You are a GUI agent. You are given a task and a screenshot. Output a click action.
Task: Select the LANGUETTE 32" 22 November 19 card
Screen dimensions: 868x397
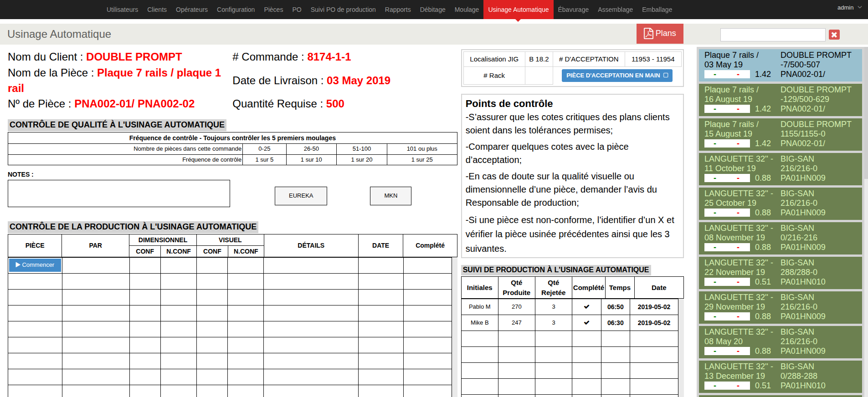(780, 272)
